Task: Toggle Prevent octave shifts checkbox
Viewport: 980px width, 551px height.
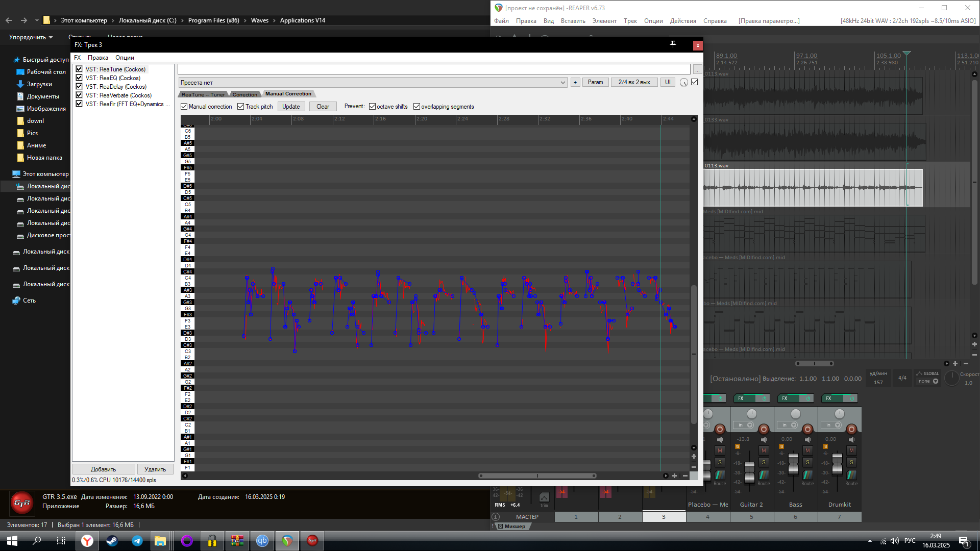Action: (373, 107)
